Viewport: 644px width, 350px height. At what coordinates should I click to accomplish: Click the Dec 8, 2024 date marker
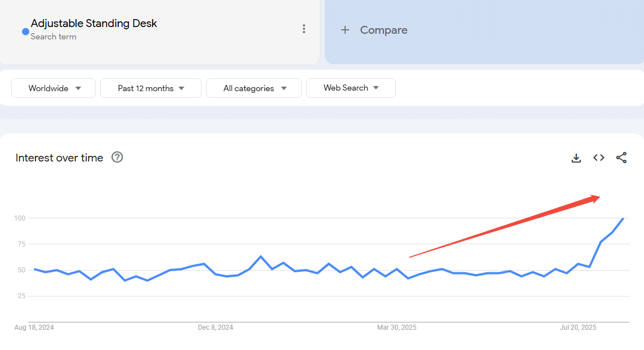point(216,327)
